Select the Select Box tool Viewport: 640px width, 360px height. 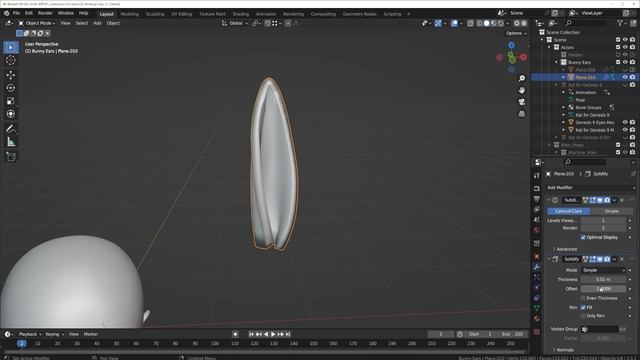pyautogui.click(x=11, y=47)
